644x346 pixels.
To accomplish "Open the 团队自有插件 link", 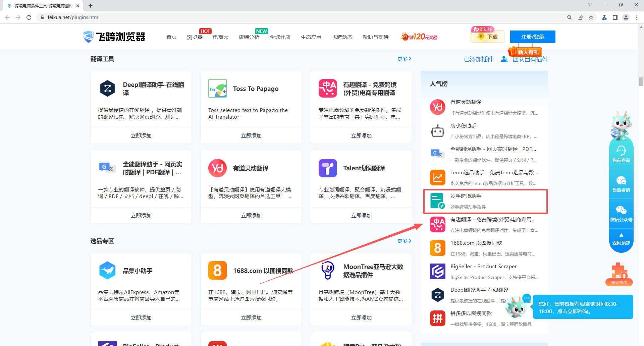I will point(530,59).
